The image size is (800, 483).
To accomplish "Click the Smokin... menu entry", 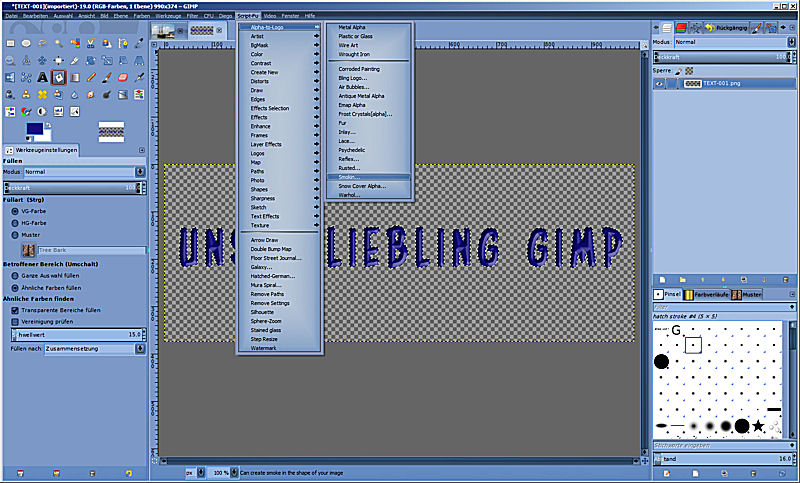I will (368, 177).
